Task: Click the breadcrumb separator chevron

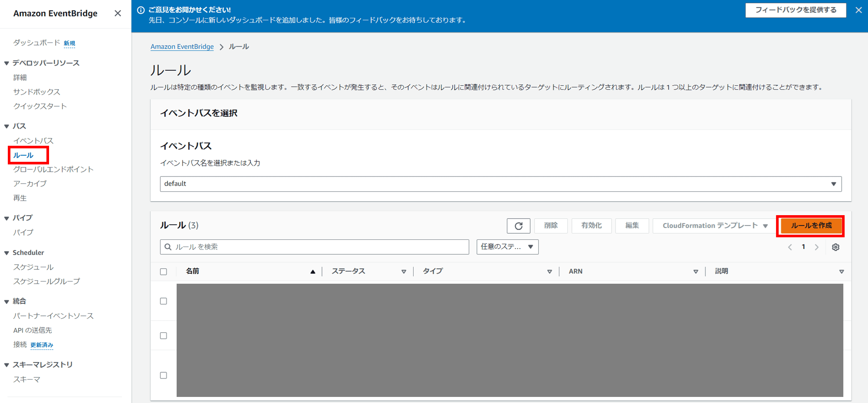Action: point(221,47)
